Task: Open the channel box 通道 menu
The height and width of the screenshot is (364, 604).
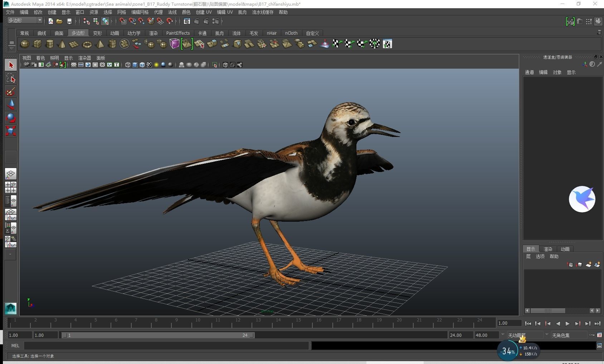Action: [x=529, y=72]
